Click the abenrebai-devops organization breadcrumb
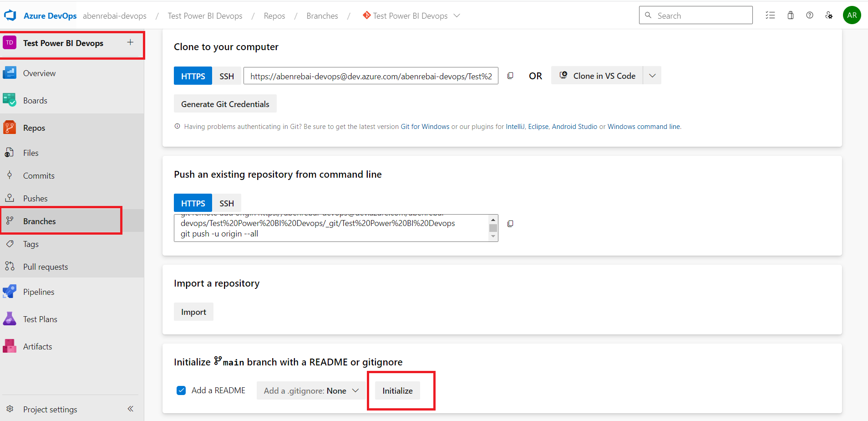868x421 pixels. click(115, 16)
